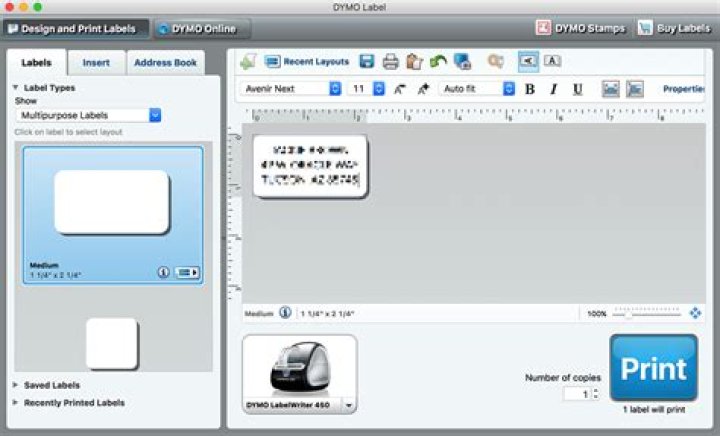Click the save floppy disk icon
720x436 pixels.
(366, 61)
